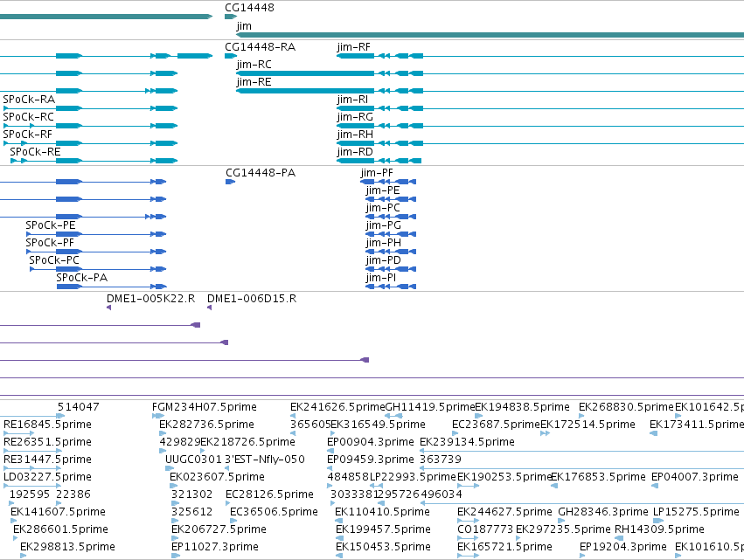The height and width of the screenshot is (560, 744).
Task: Click the GH11419.5prime EST label
Action: pyautogui.click(x=430, y=407)
